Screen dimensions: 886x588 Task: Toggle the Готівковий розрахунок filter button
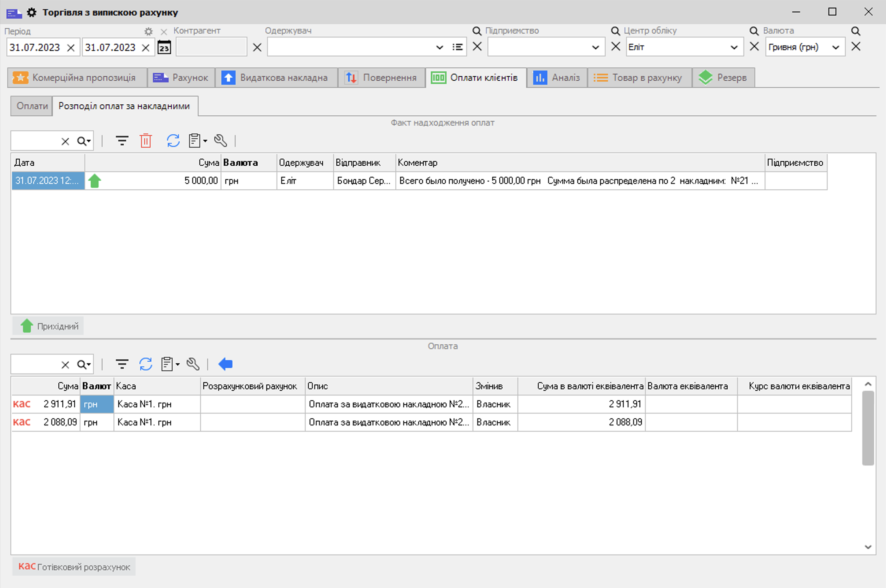coord(74,567)
